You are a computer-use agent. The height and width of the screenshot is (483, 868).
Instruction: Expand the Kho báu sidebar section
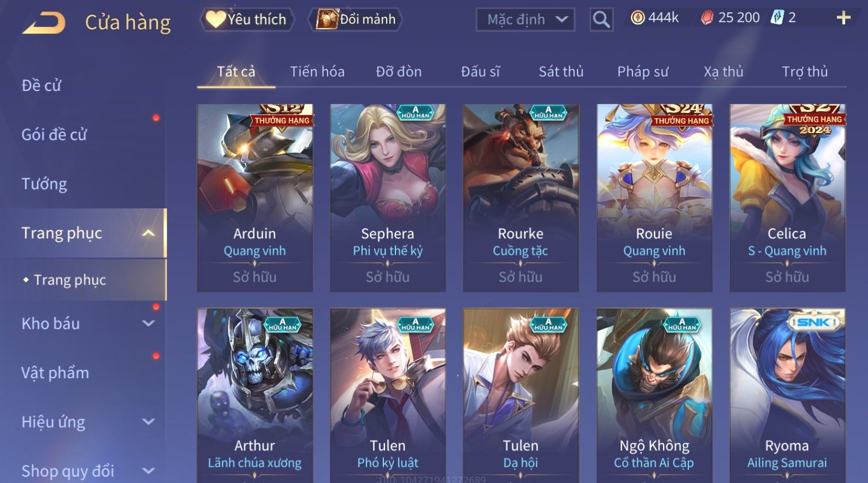pos(149,324)
